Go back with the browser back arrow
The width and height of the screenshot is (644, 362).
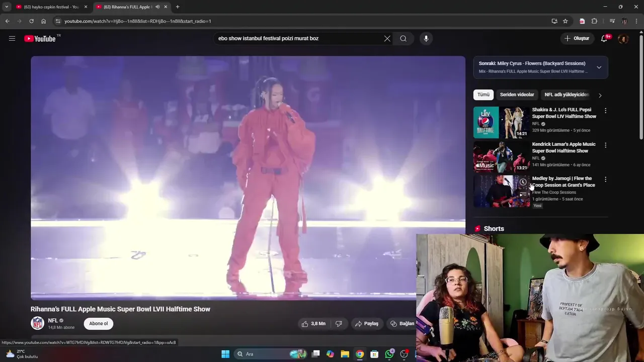pos(7,21)
